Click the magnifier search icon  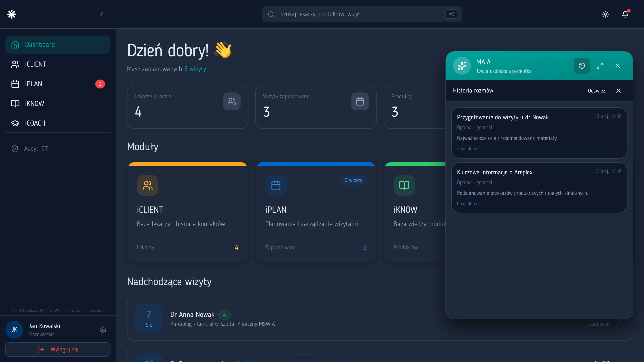click(271, 14)
